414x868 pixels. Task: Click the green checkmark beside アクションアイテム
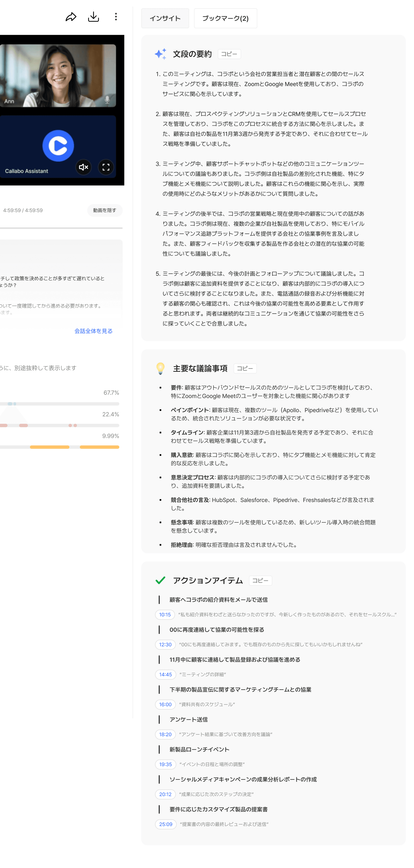point(160,580)
